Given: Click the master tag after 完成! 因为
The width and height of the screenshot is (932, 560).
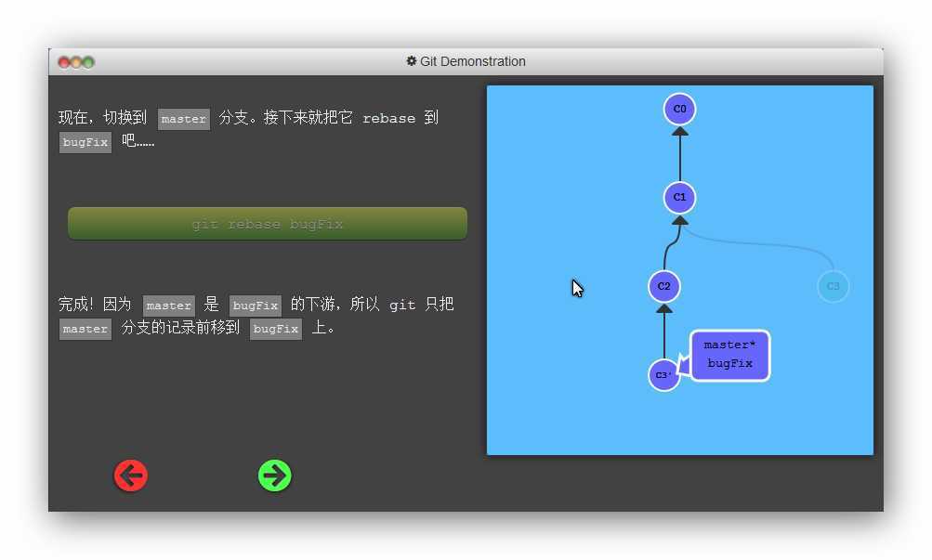Looking at the screenshot, I should click(x=169, y=306).
